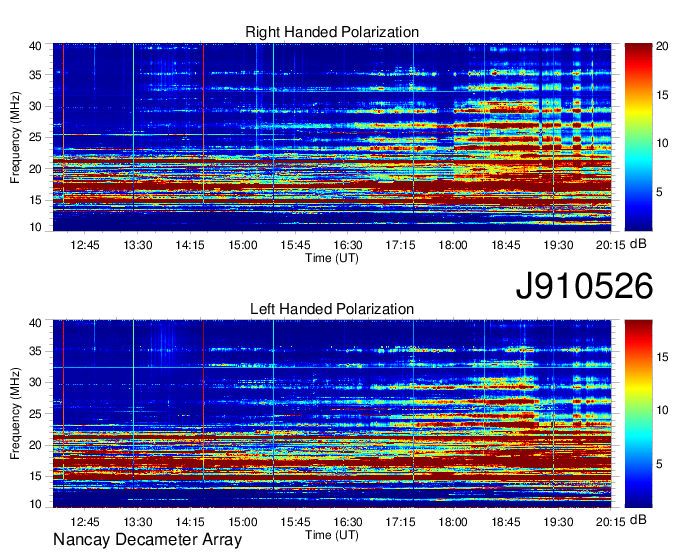This screenshot has width=680, height=552.
Task: Click the 15:45 time tick under left-handed plot
Action: click(295, 522)
